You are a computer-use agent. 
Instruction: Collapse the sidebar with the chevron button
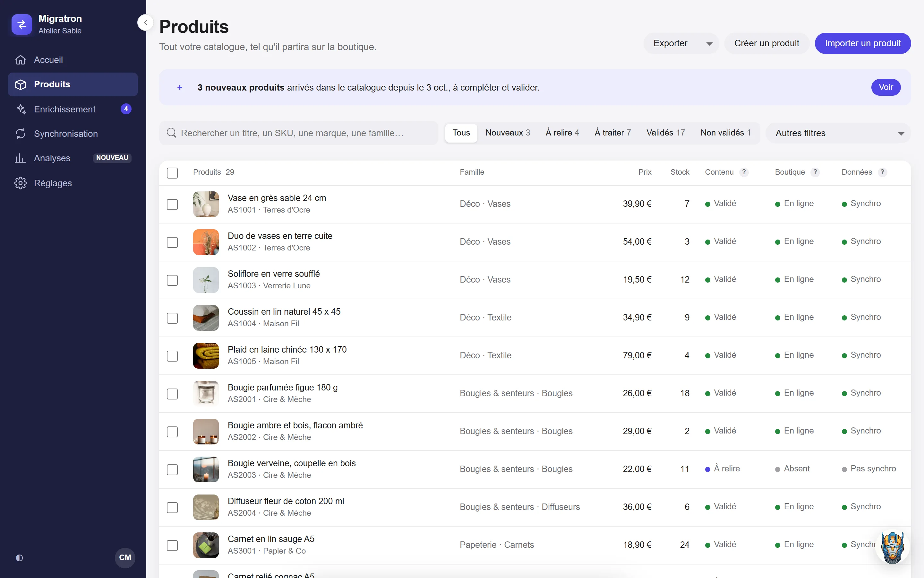(145, 22)
